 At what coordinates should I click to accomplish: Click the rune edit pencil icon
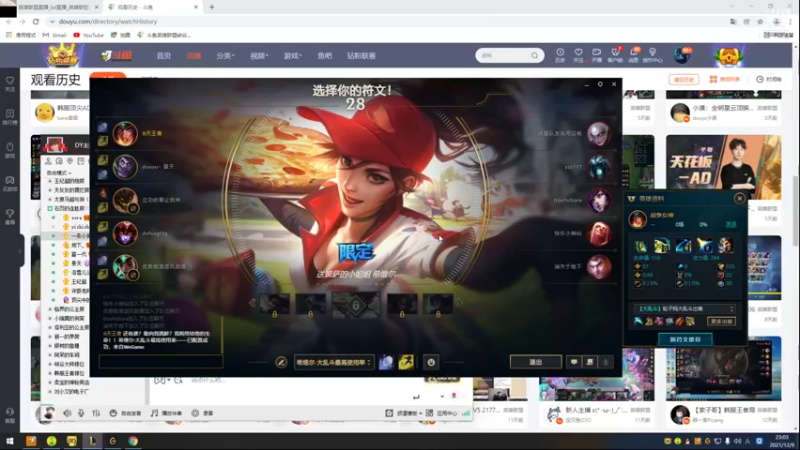[x=281, y=362]
